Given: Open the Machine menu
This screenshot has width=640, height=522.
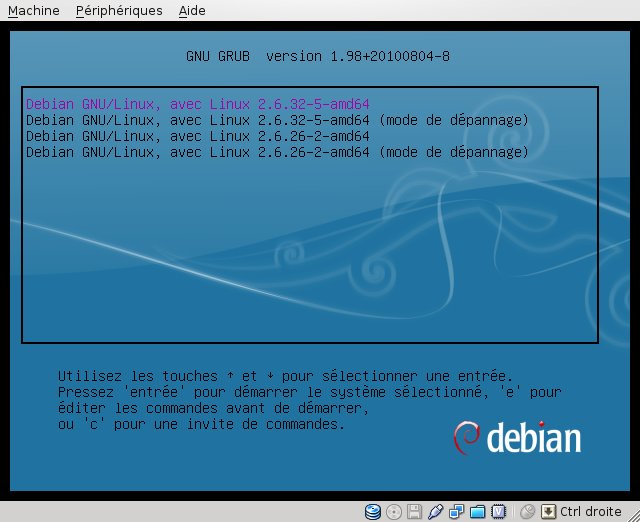Looking at the screenshot, I should pos(33,10).
